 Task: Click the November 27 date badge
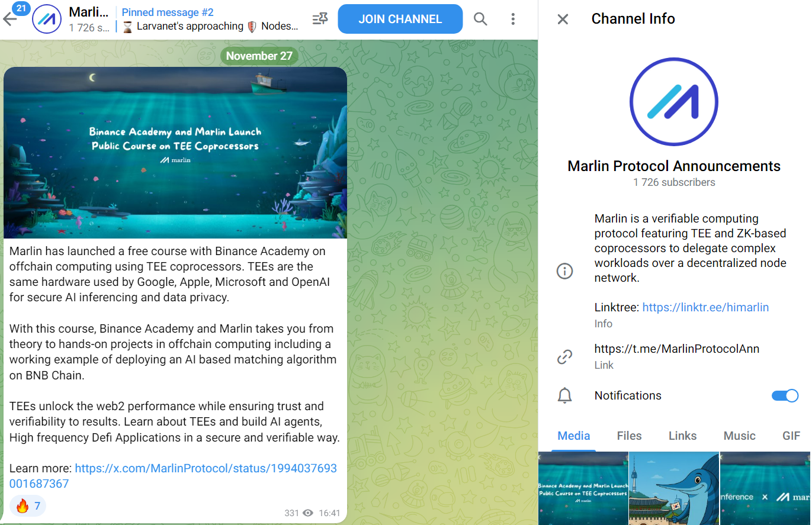click(259, 56)
